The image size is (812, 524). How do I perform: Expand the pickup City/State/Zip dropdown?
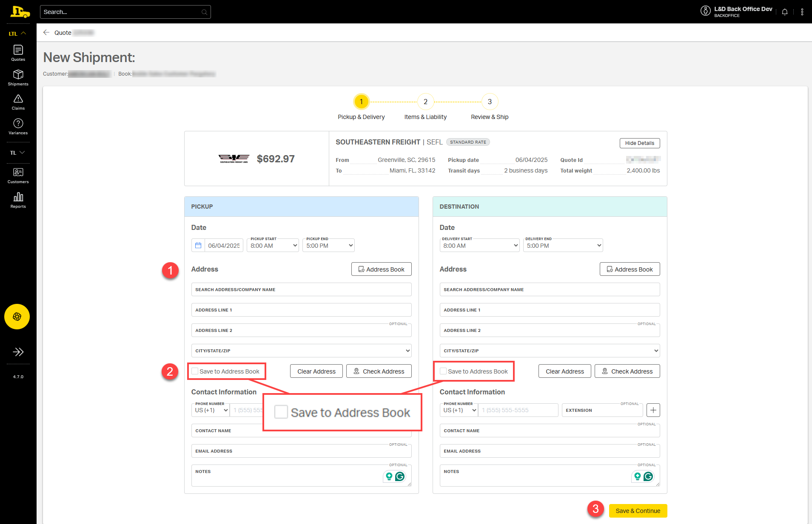pyautogui.click(x=301, y=351)
